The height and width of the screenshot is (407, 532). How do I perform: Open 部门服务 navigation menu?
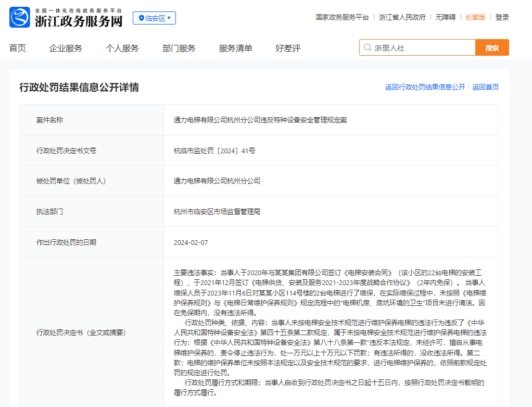point(179,48)
